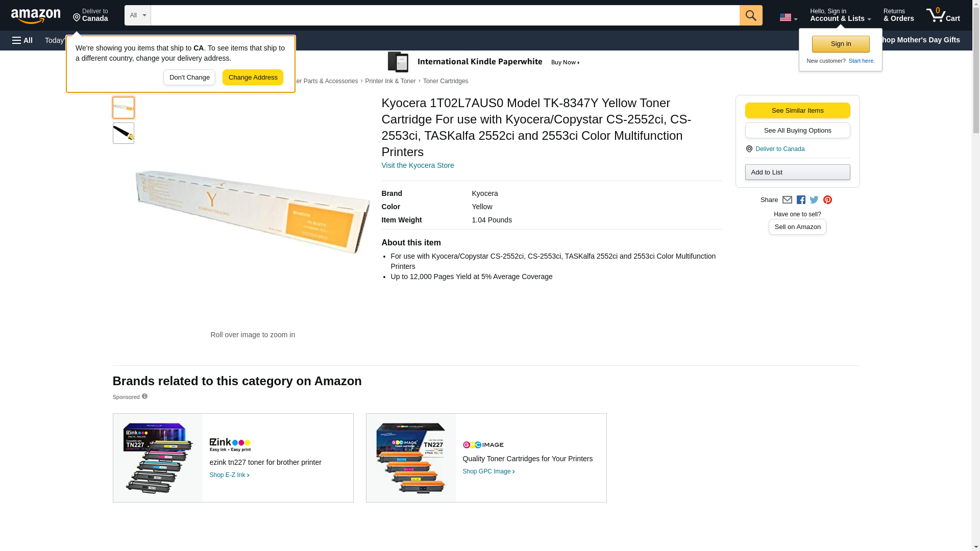980x551 pixels.
Task: Share via email envelope icon
Action: [787, 200]
